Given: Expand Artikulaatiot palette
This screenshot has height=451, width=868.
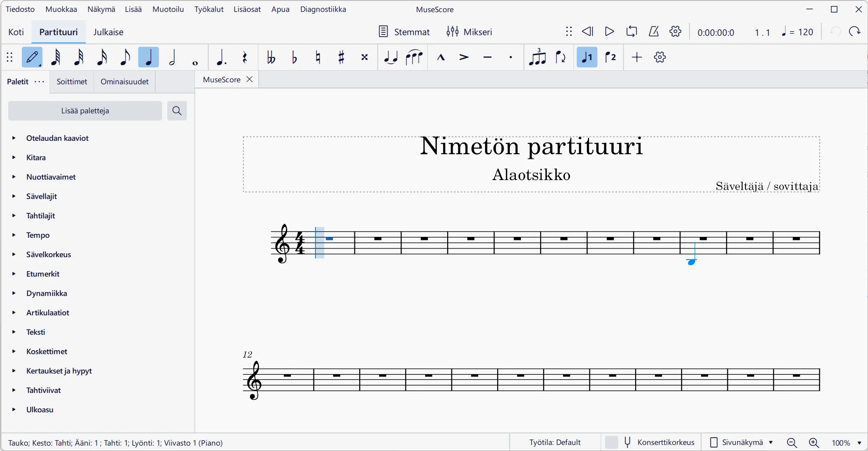Looking at the screenshot, I should (x=14, y=313).
